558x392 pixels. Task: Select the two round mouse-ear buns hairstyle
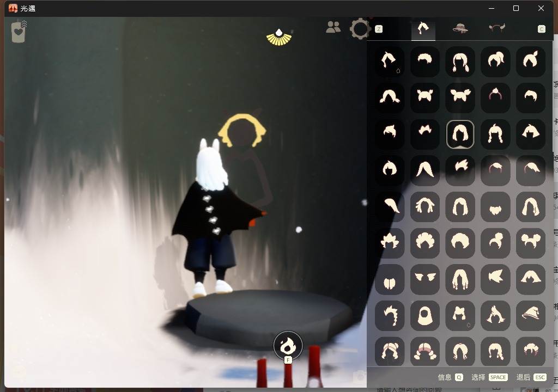pyautogui.click(x=531, y=243)
